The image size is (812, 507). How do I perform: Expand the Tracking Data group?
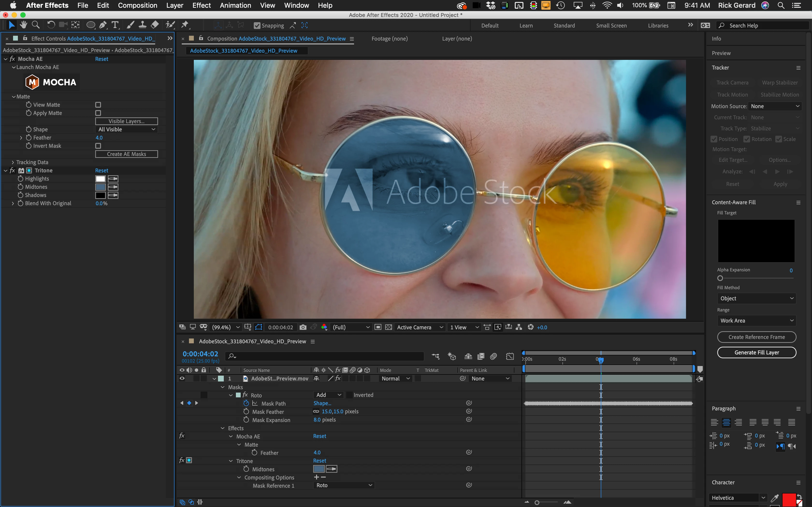coord(13,162)
